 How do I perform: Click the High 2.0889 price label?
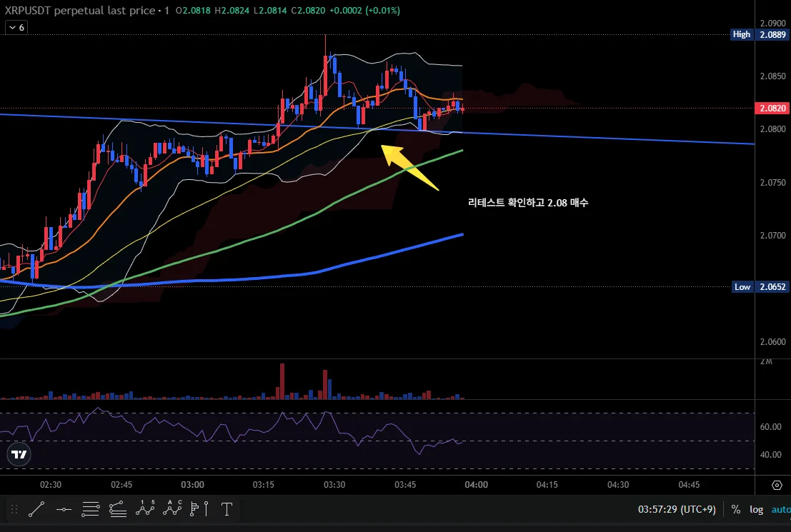click(760, 34)
